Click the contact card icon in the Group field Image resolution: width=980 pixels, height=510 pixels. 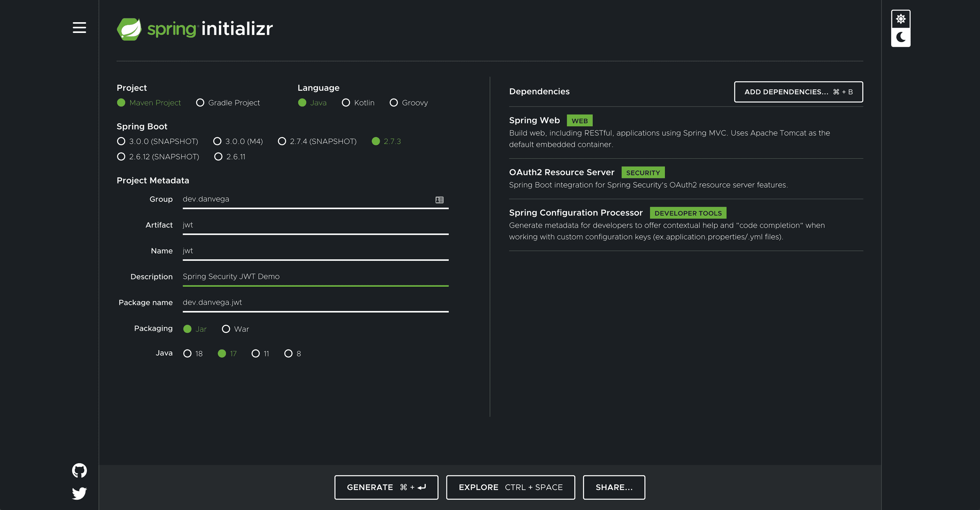[439, 200]
